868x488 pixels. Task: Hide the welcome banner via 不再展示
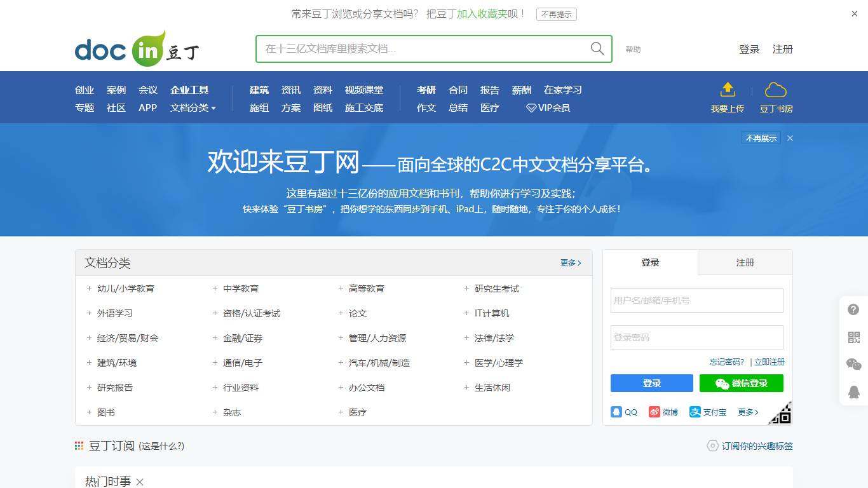point(761,138)
